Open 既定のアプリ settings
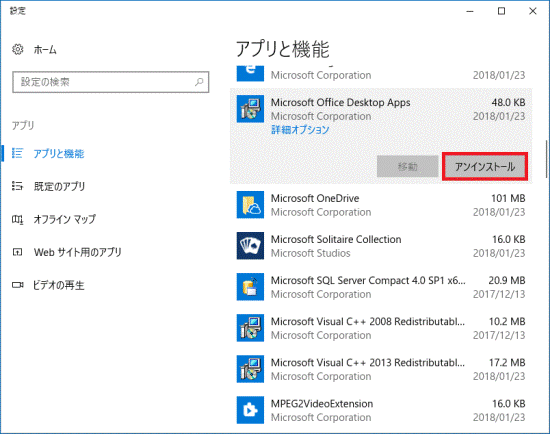 click(x=59, y=186)
